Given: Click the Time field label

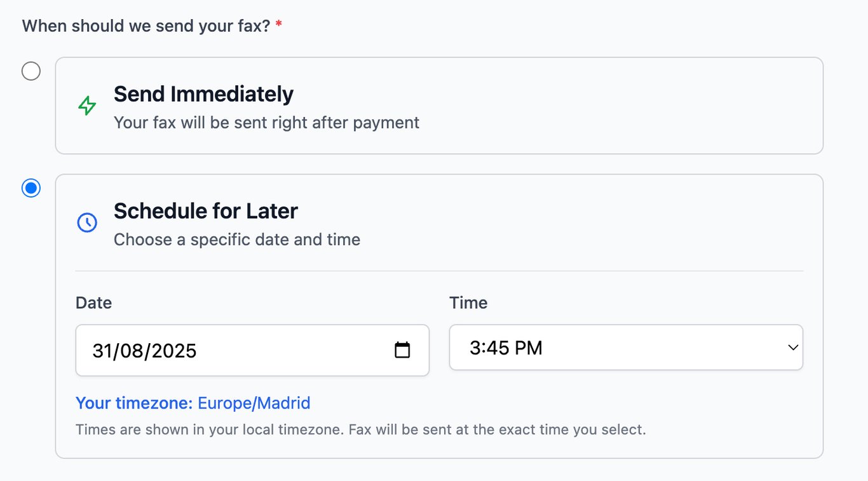Looking at the screenshot, I should (x=468, y=302).
